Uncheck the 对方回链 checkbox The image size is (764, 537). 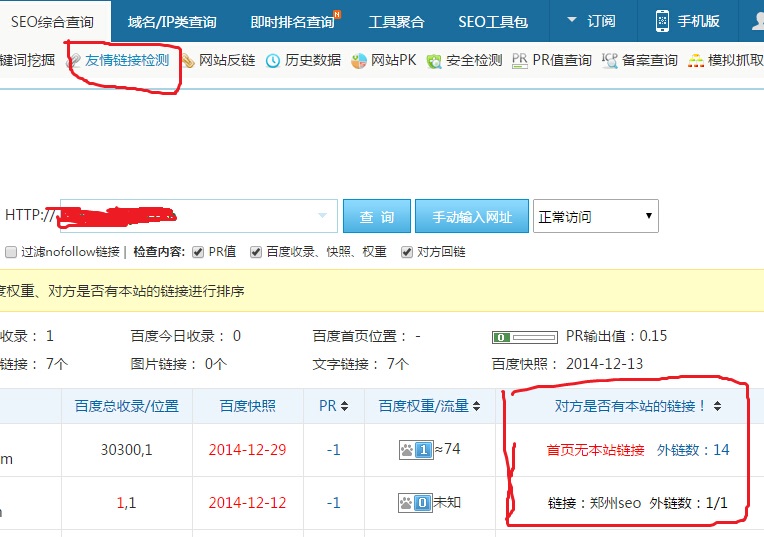click(407, 252)
